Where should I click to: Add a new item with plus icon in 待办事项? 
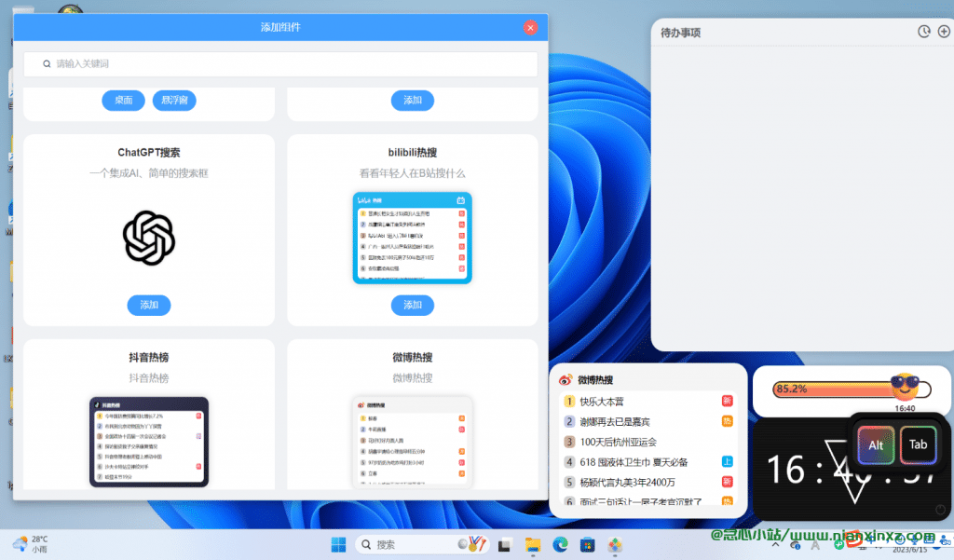[x=944, y=32]
